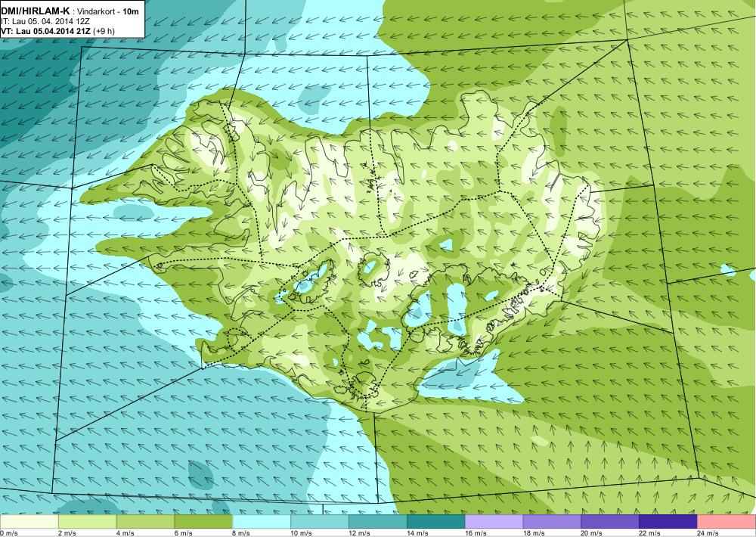
Task: Click the '6 m/s' legend label
Action: coord(183,533)
